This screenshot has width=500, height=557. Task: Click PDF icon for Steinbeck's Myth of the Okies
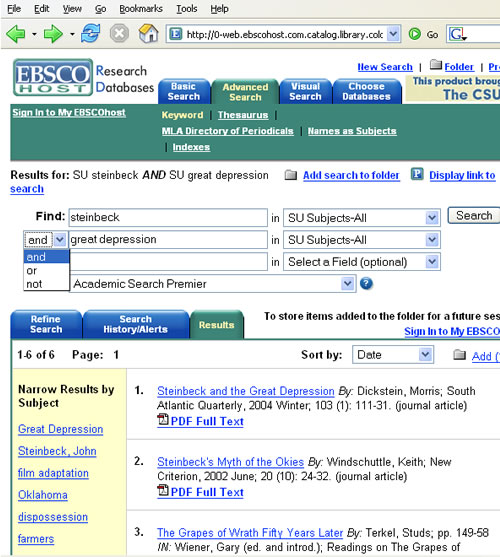(x=163, y=491)
